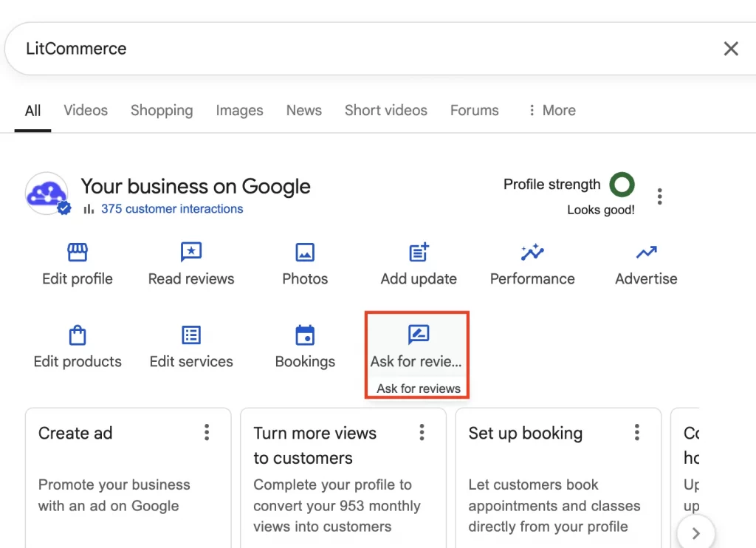Click Turn more views to customers heading
Viewport: 756px width, 548px height.
point(315,446)
